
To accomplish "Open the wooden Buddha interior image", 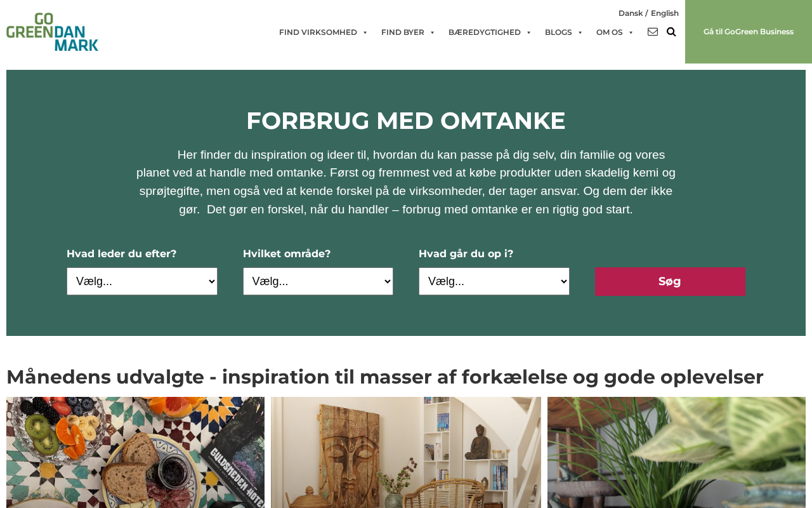I will (406, 452).
